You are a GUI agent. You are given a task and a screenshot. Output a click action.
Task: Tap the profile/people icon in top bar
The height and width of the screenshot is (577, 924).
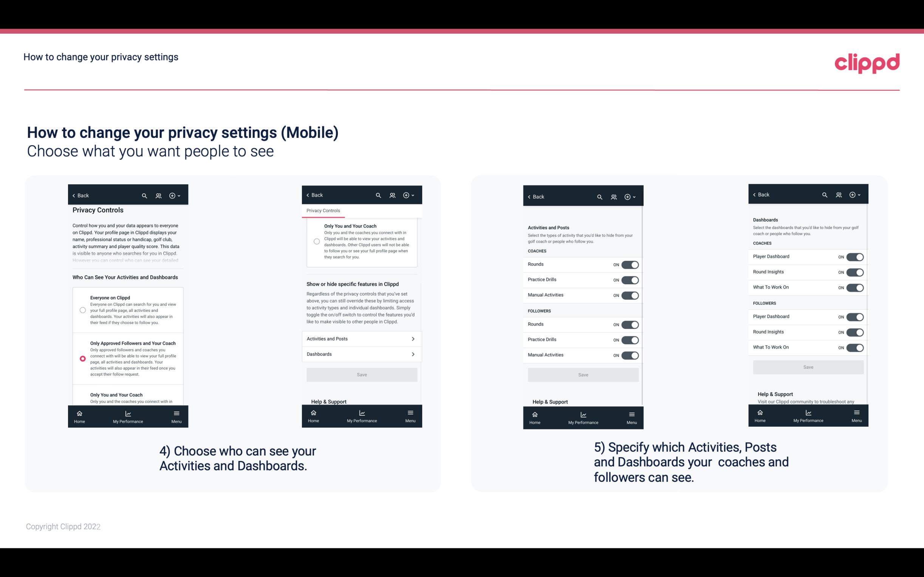tap(158, 196)
